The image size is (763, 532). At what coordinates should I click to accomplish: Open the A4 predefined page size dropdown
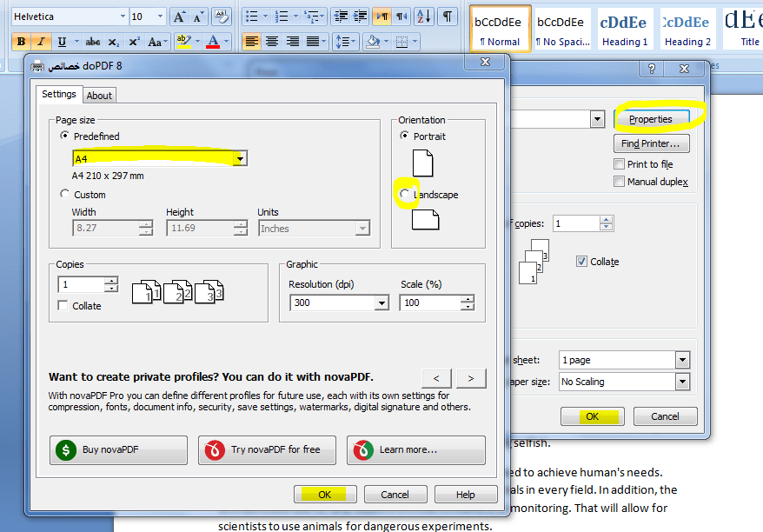click(x=240, y=159)
